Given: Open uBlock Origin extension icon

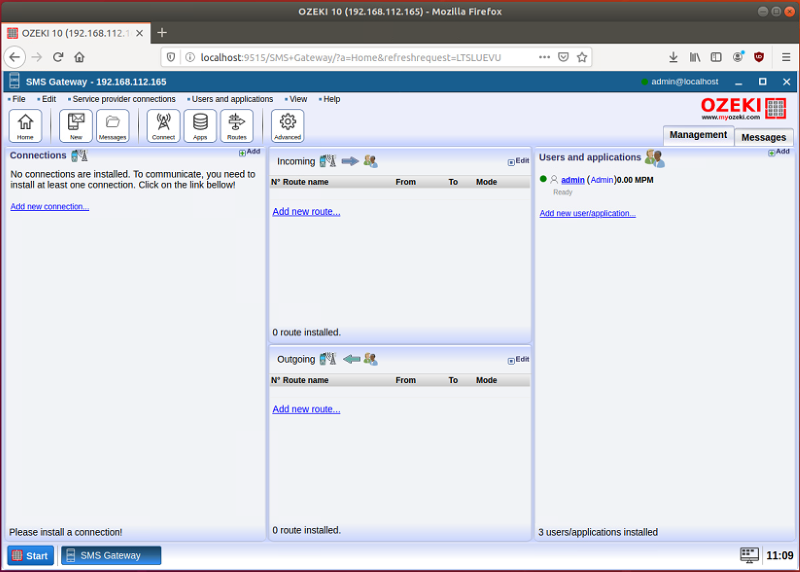Looking at the screenshot, I should pyautogui.click(x=759, y=57).
